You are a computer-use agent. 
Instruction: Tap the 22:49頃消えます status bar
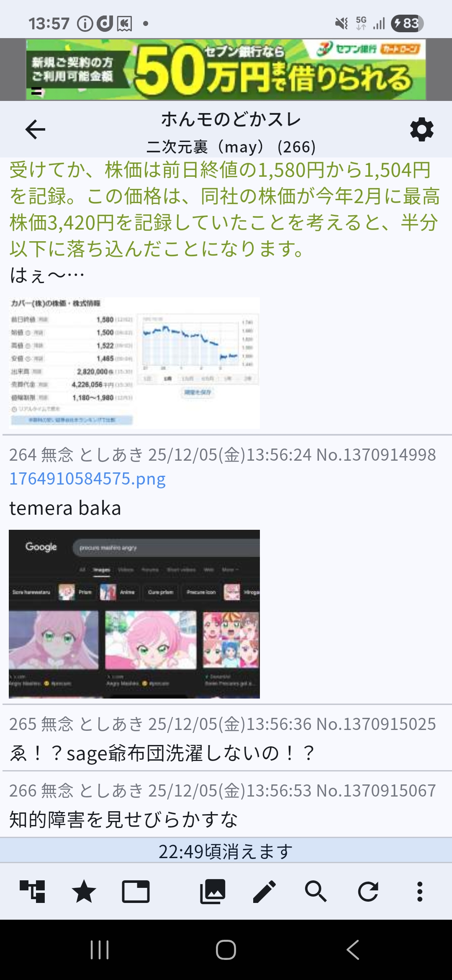[x=226, y=851]
